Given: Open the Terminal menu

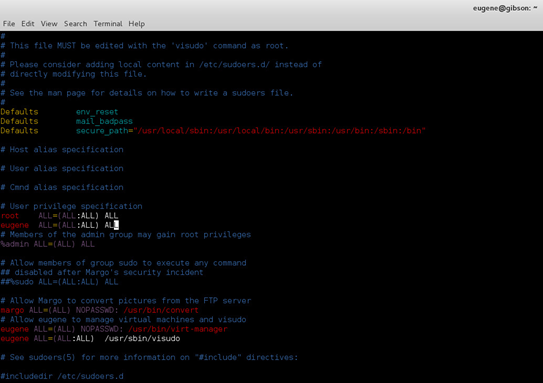Looking at the screenshot, I should (x=108, y=24).
